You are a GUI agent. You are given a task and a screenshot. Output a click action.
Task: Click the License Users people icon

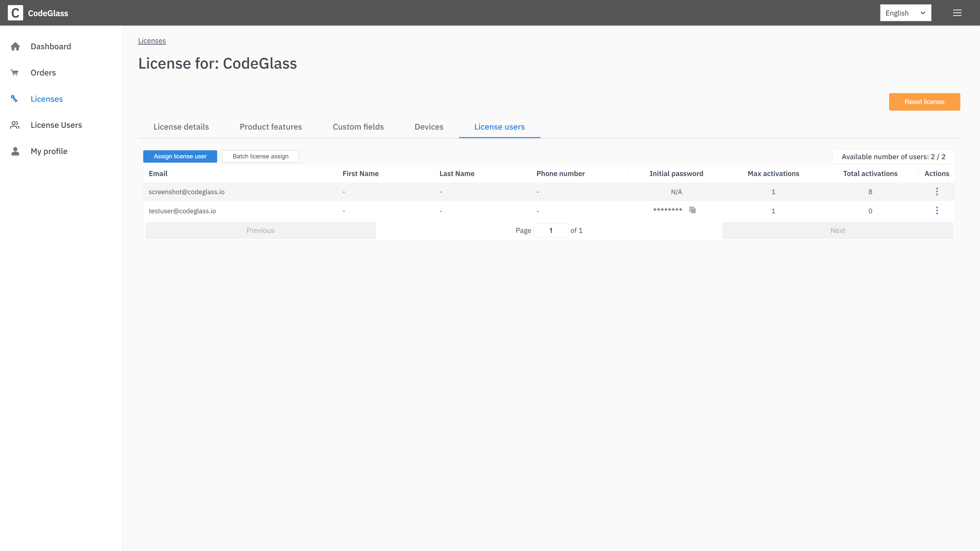(15, 125)
